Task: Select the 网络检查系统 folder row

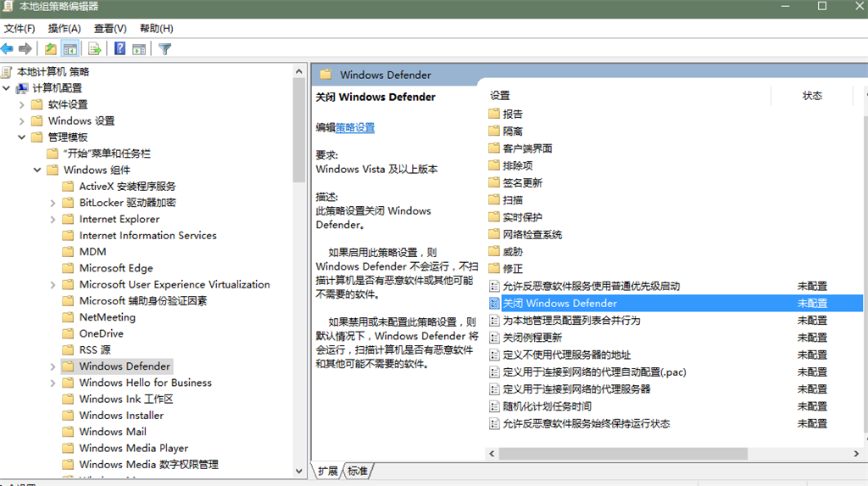Action: click(532, 234)
